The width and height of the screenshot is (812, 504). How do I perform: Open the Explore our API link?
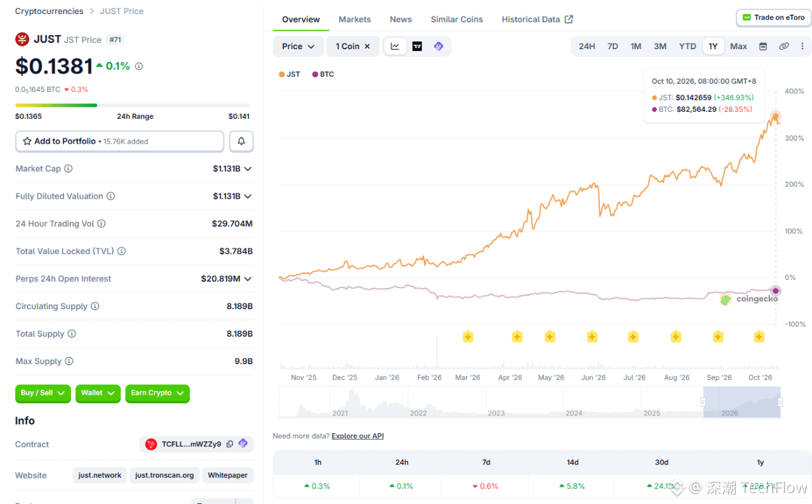click(358, 436)
